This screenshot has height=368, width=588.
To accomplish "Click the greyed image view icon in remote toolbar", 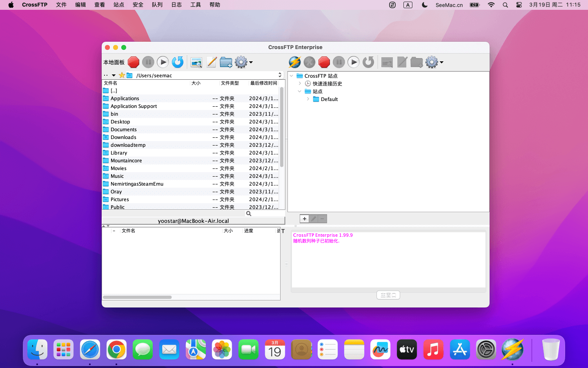I will point(387,62).
